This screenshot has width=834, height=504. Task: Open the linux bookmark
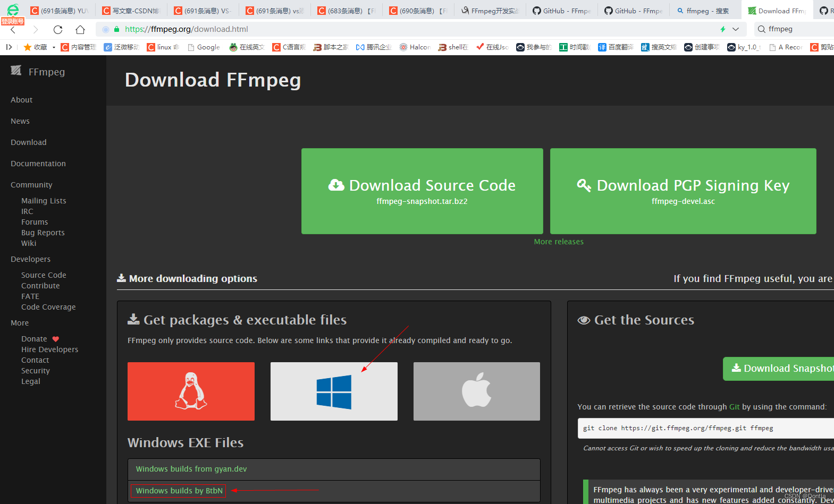163,47
